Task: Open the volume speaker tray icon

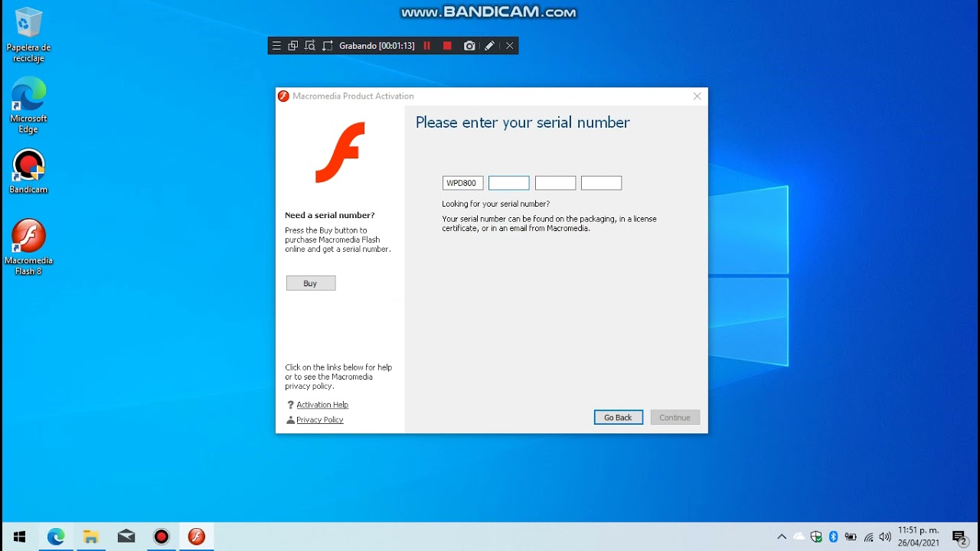Action: (x=885, y=537)
